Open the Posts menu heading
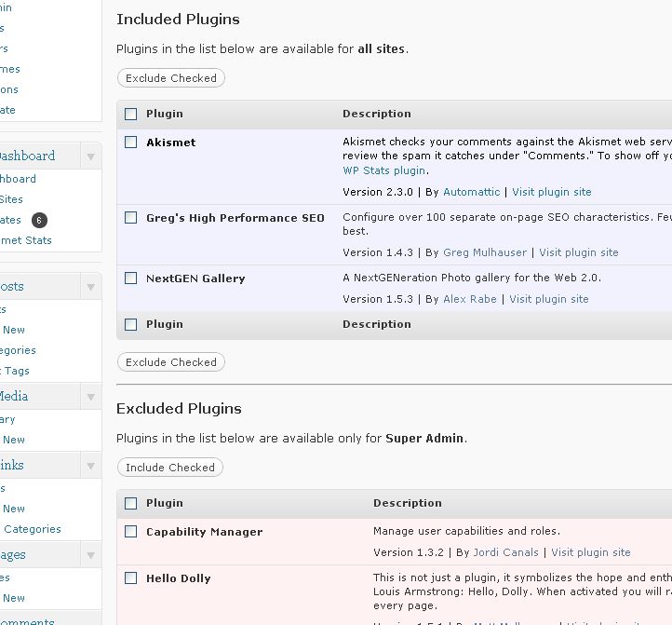Image resolution: width=672 pixels, height=625 pixels. 11,286
